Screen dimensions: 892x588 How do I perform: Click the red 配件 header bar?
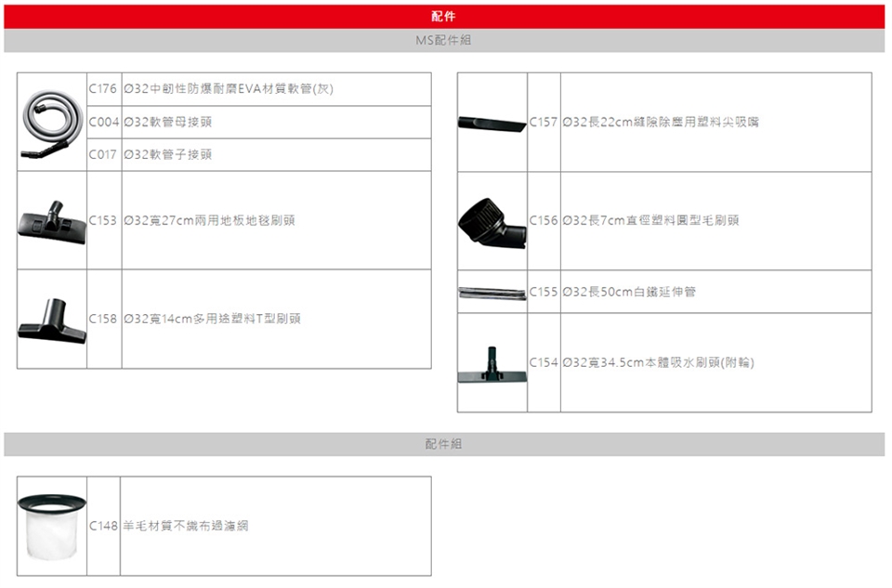click(x=444, y=17)
